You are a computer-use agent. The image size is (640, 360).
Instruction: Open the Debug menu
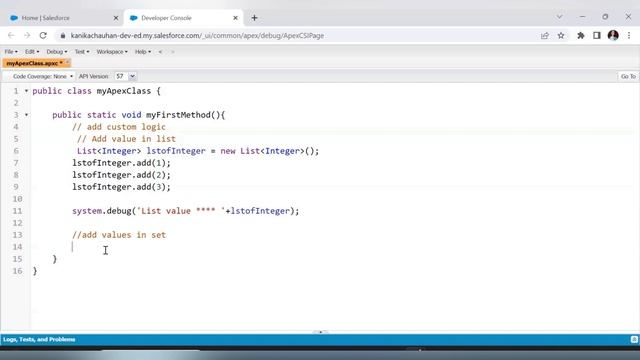pos(57,52)
